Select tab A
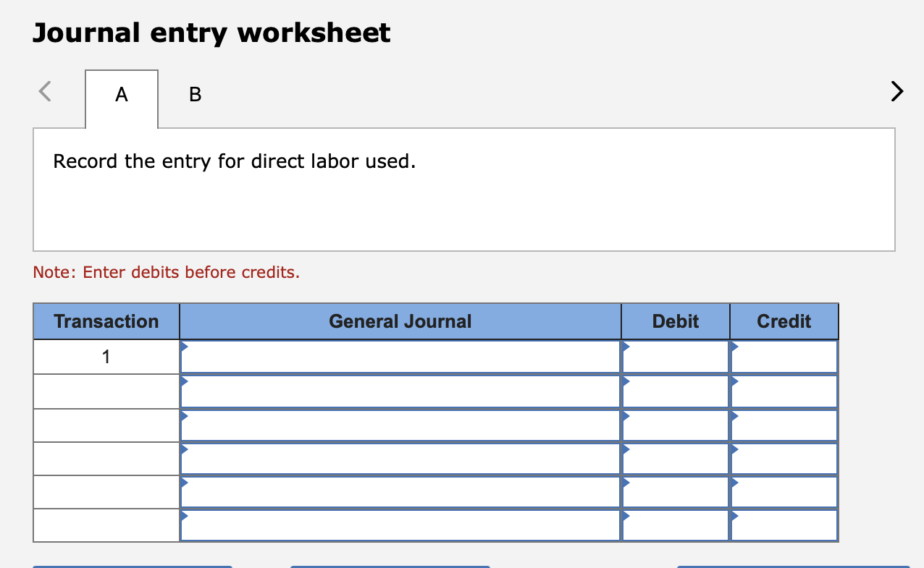 pyautogui.click(x=121, y=94)
